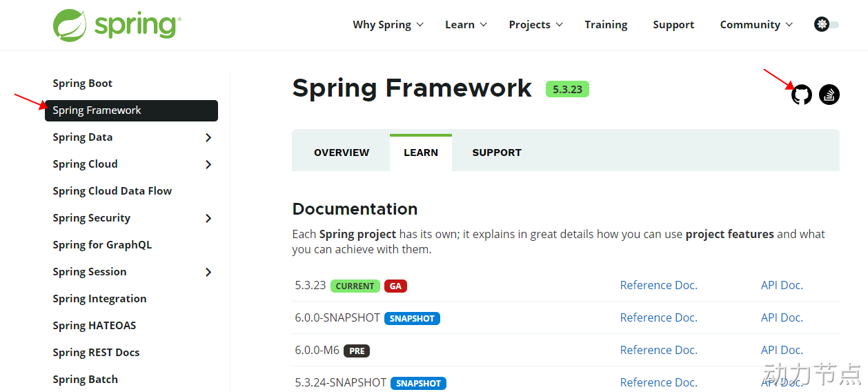Expand the Spring Data submenu chevron
Screen dimensions: 868x392
208,137
